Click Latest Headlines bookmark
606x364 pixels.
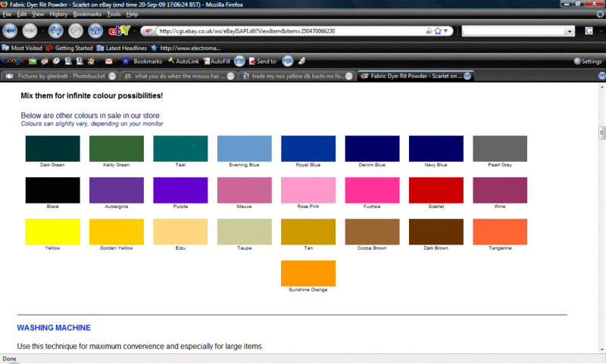(121, 47)
